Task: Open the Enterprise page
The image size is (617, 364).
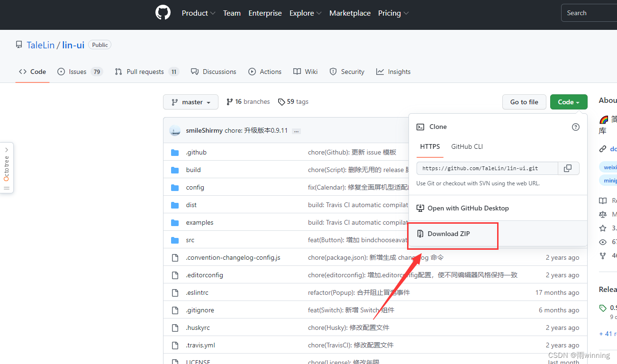Action: [265, 13]
